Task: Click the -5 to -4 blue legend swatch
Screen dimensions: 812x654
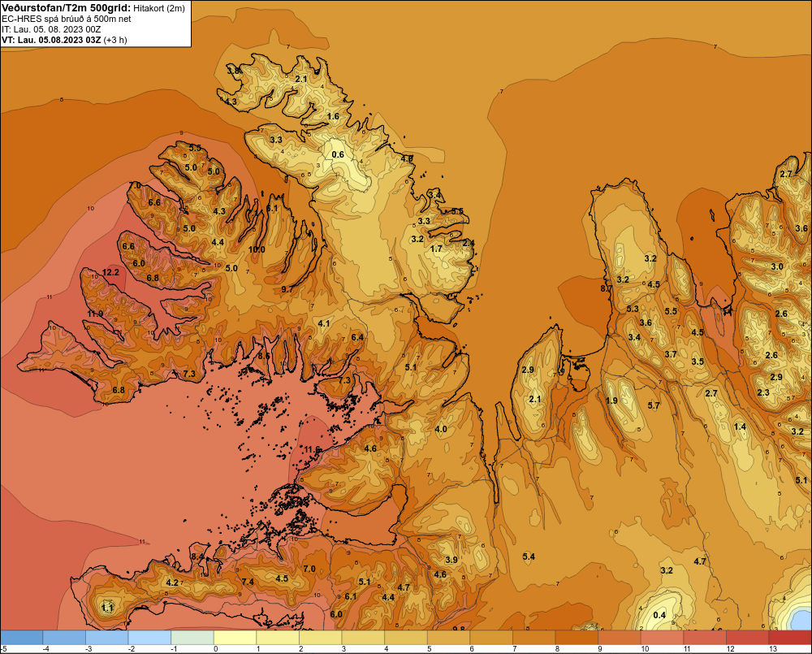Action: click(x=22, y=638)
